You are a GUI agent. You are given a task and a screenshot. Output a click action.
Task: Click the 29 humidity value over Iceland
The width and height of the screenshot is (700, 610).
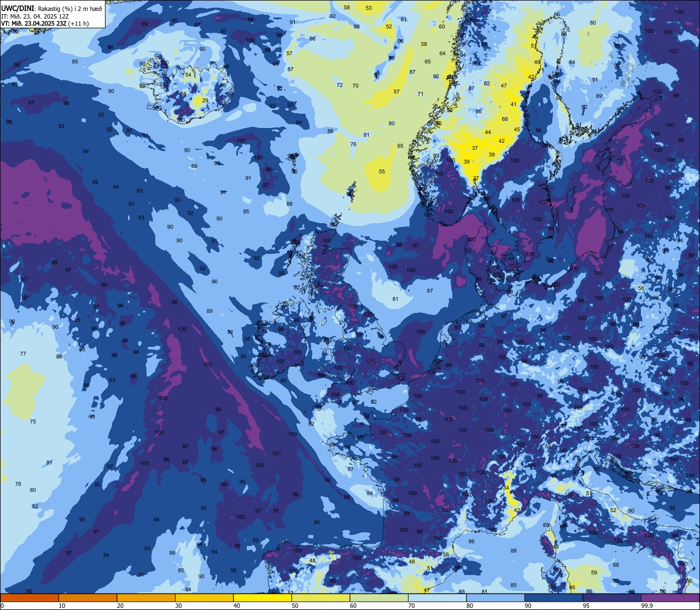click(205, 100)
